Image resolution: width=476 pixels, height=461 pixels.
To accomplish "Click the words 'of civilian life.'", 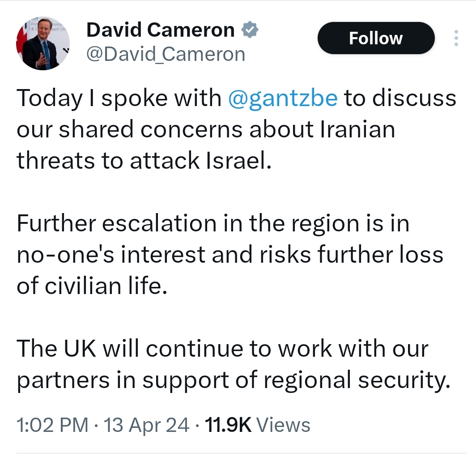I will click(92, 286).
